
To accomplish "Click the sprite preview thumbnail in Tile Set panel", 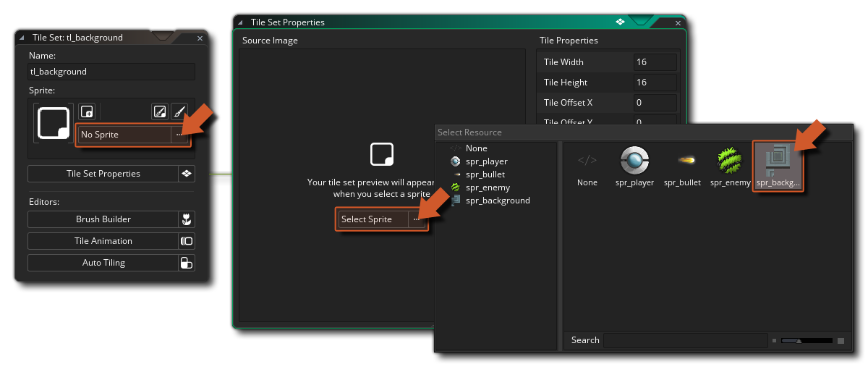I will tap(54, 124).
